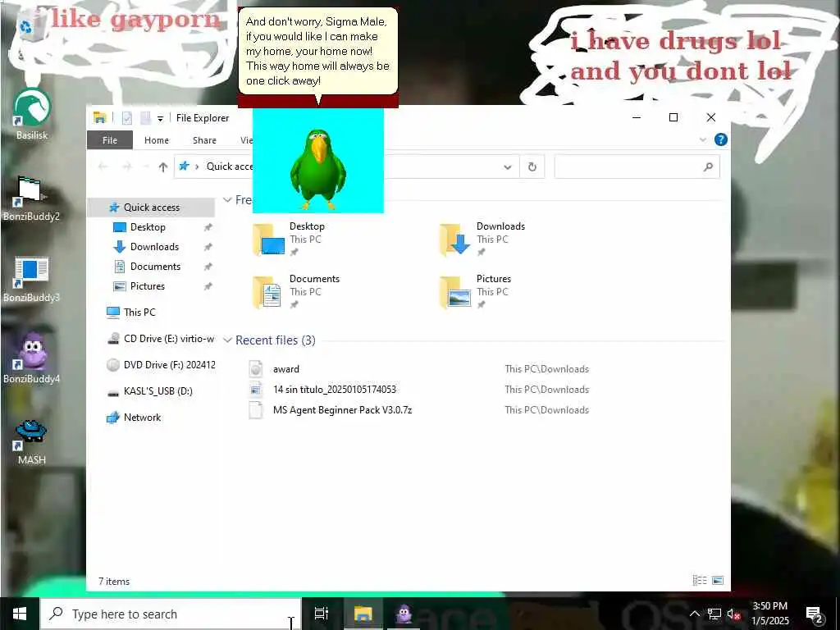Viewport: 840px width, 630px height.
Task: Open the recent locations dropdown arrow
Action: (x=146, y=167)
